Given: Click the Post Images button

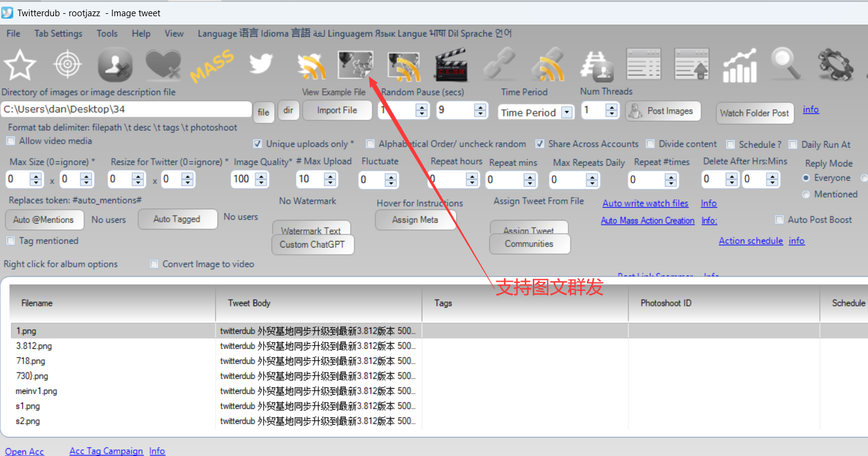Looking at the screenshot, I should click(x=663, y=111).
